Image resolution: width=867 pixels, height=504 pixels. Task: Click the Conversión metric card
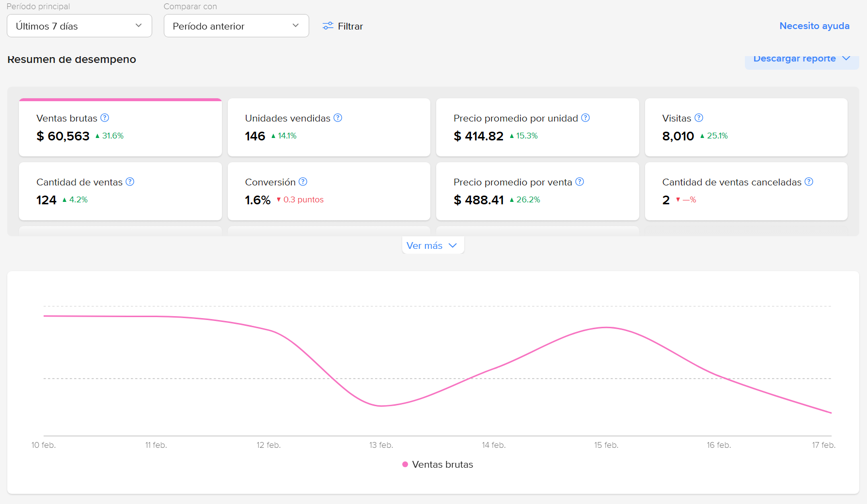(329, 191)
